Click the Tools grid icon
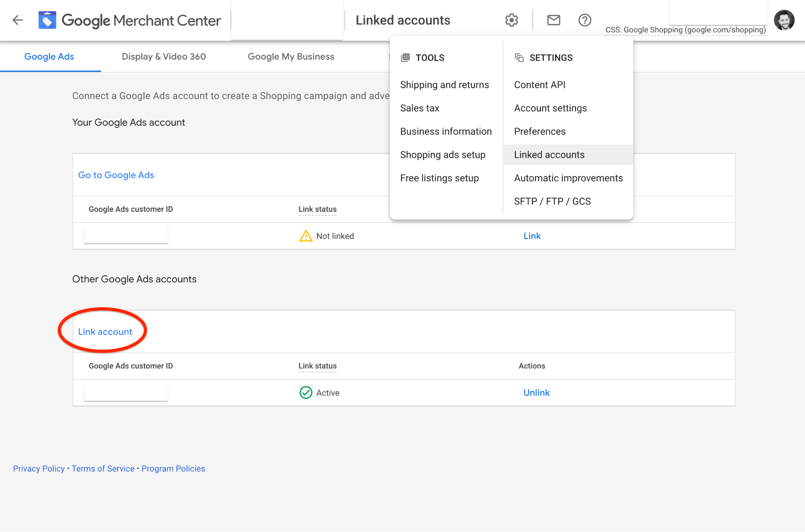This screenshot has height=532, width=805. pyautogui.click(x=406, y=58)
